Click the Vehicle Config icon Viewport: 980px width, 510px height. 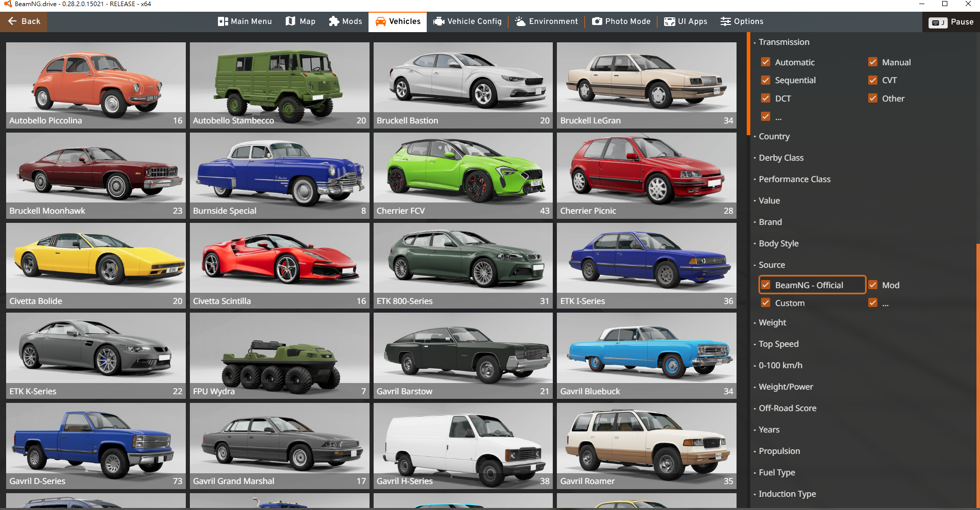pos(438,21)
